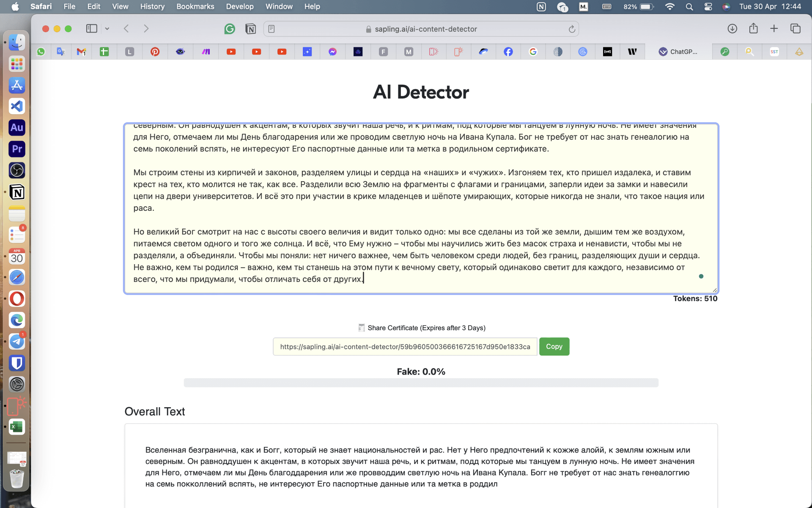The image size is (812, 508).
Task: Open Launchpad from the Dock
Action: [17, 64]
